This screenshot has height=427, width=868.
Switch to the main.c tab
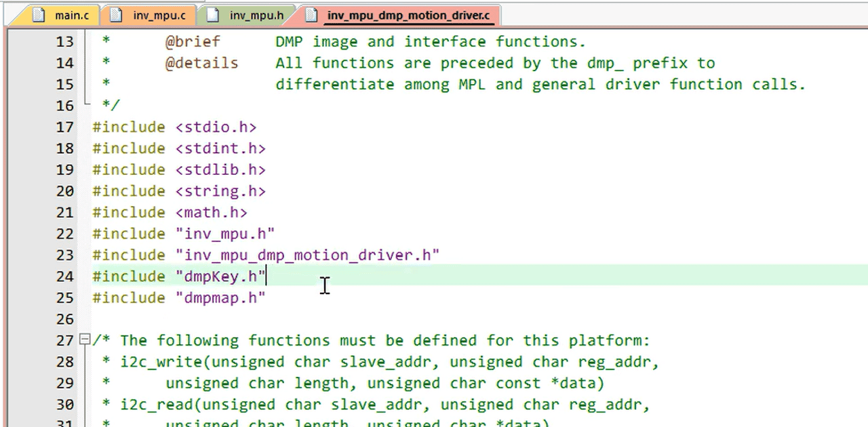[72, 15]
